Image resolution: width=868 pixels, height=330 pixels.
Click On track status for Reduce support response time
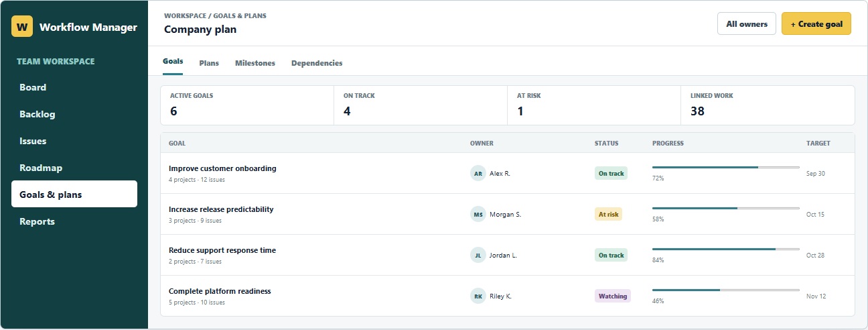(x=611, y=255)
